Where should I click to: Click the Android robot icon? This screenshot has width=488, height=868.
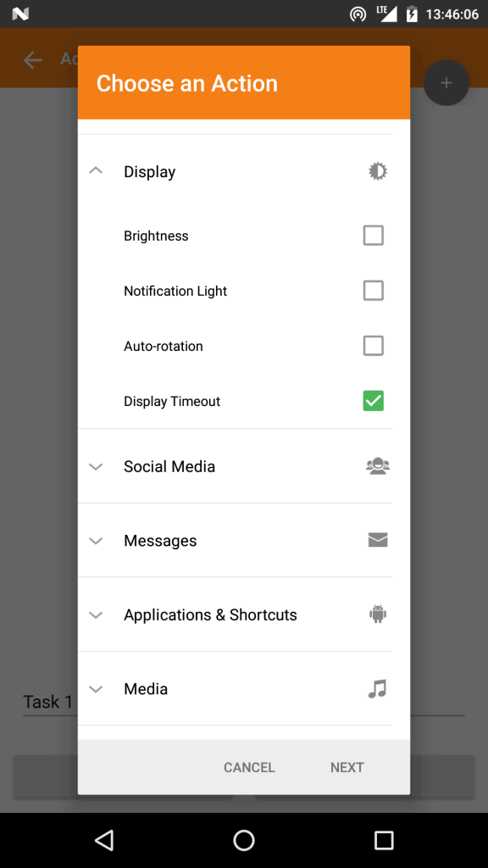point(378,614)
